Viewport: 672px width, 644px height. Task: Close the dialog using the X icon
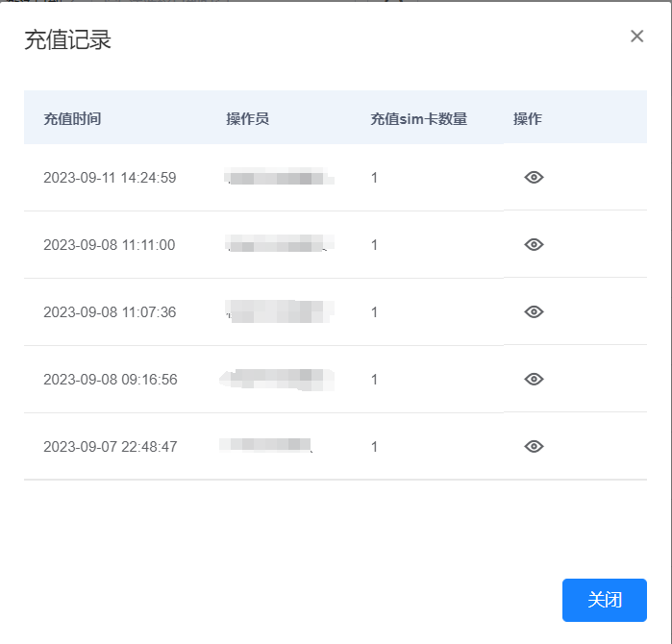636,37
